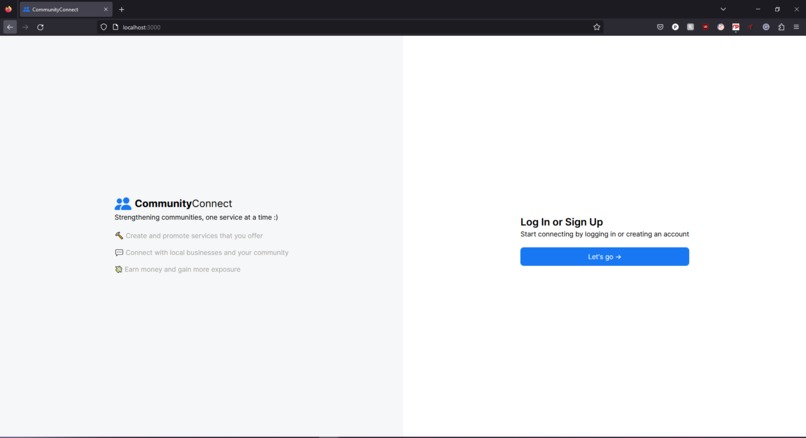
Task: Open the extensions puzzle piece menu
Action: (781, 27)
